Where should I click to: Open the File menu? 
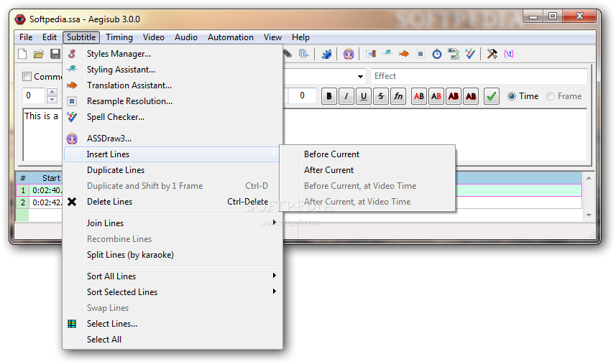[x=26, y=37]
